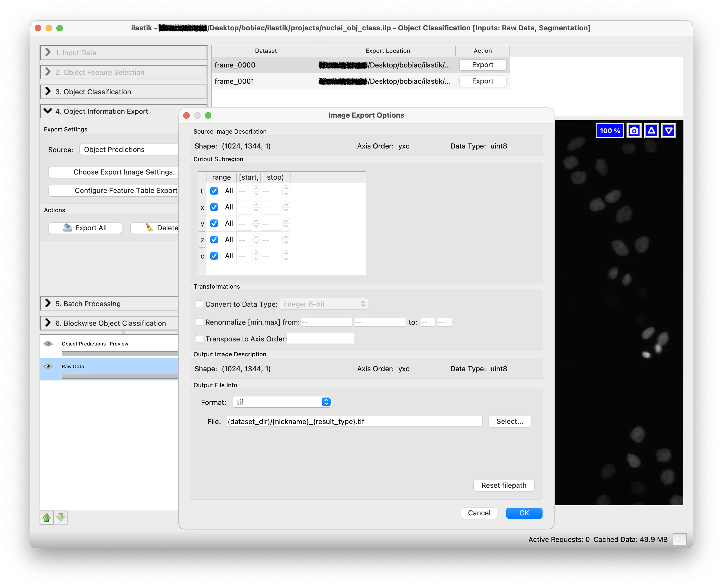Click the Delete button with broom icon

(x=159, y=228)
